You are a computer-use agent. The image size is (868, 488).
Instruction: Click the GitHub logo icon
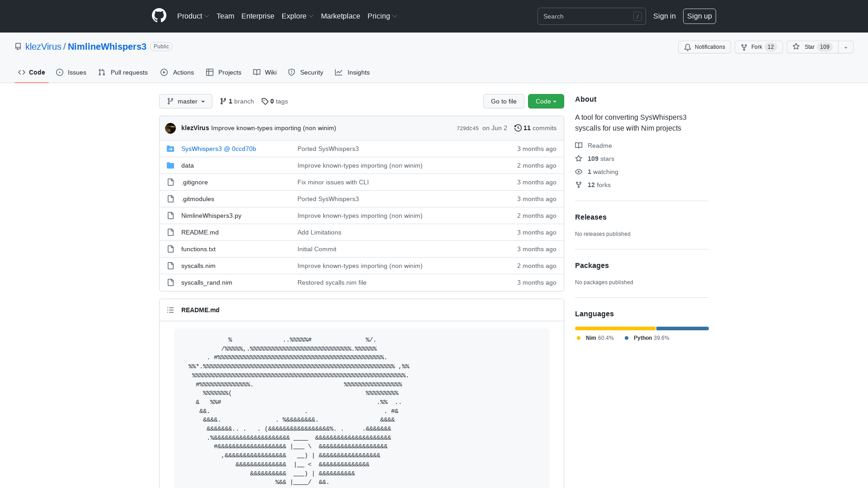[159, 16]
